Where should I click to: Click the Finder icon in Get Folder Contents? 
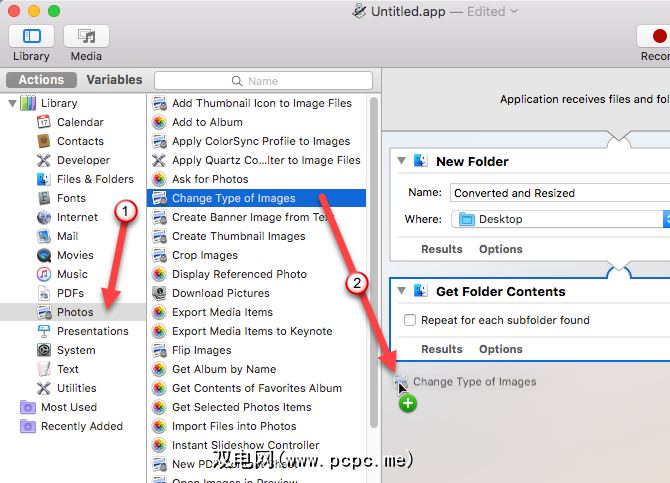[420, 291]
